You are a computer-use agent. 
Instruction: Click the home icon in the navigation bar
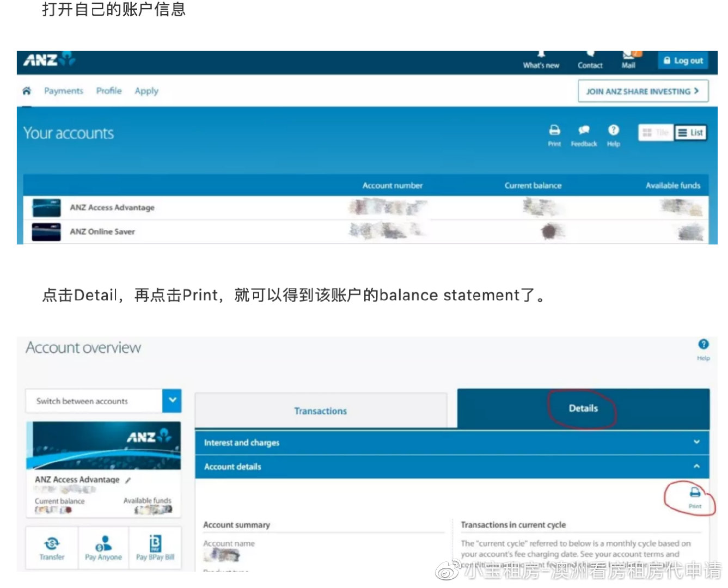[27, 90]
